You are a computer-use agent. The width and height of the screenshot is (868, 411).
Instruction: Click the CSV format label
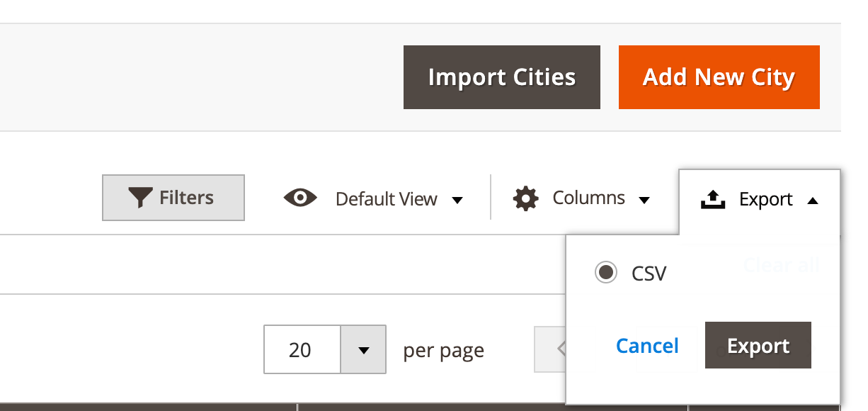(649, 273)
